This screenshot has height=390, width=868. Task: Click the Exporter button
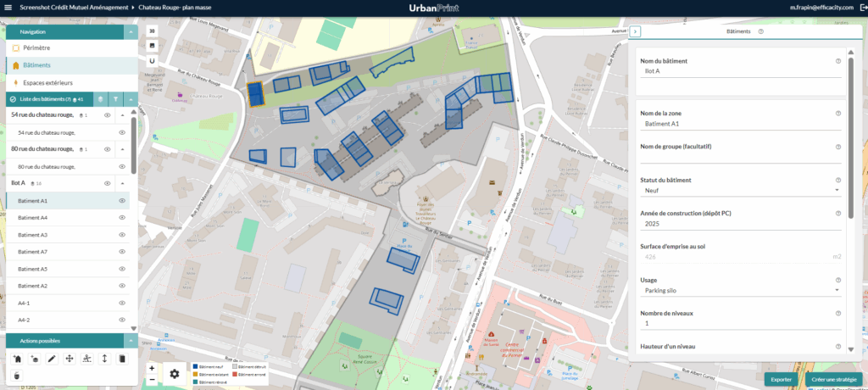pyautogui.click(x=781, y=379)
